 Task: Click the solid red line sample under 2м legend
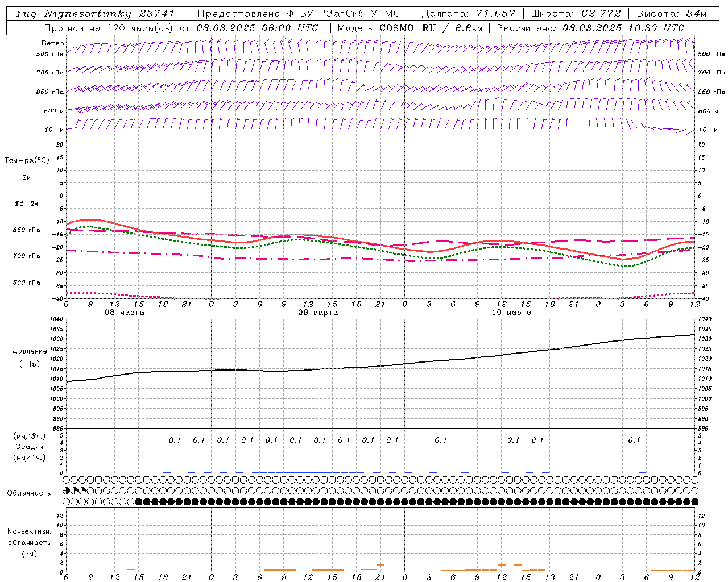26,184
